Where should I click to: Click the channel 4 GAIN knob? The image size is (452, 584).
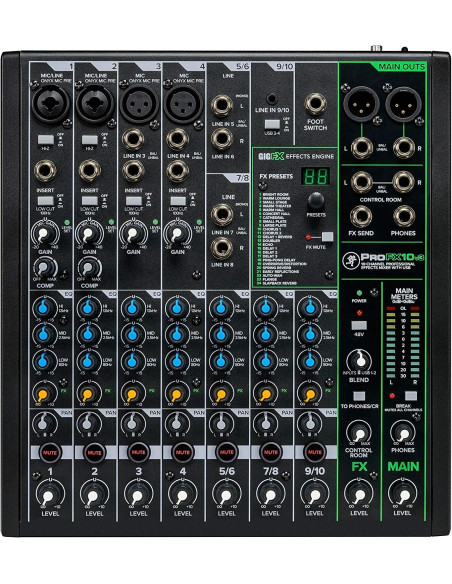click(178, 234)
